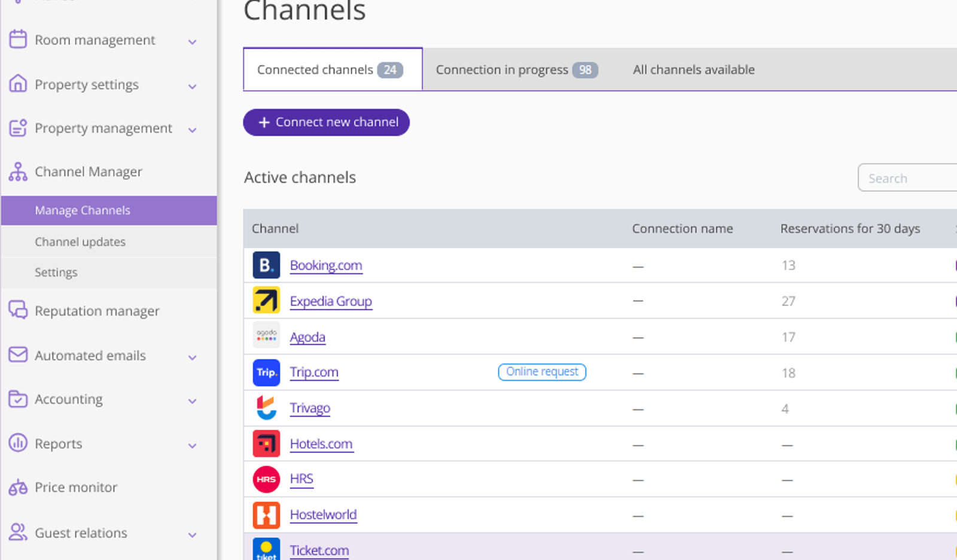Select Manage Channels in sidebar
The image size is (957, 560).
point(109,210)
